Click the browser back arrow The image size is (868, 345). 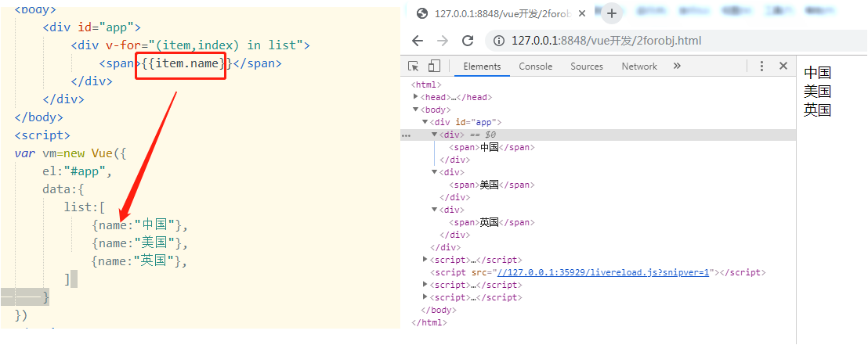[x=418, y=41]
